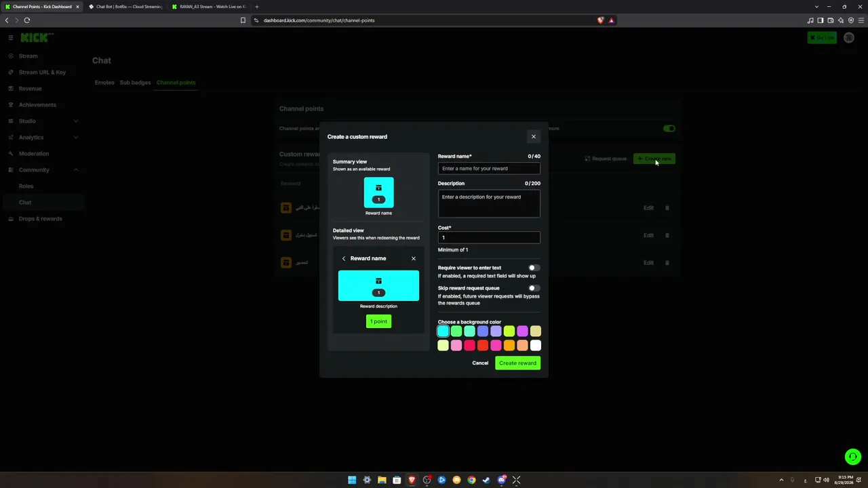
Task: Click the summary view reward thumbnail
Action: pyautogui.click(x=378, y=192)
